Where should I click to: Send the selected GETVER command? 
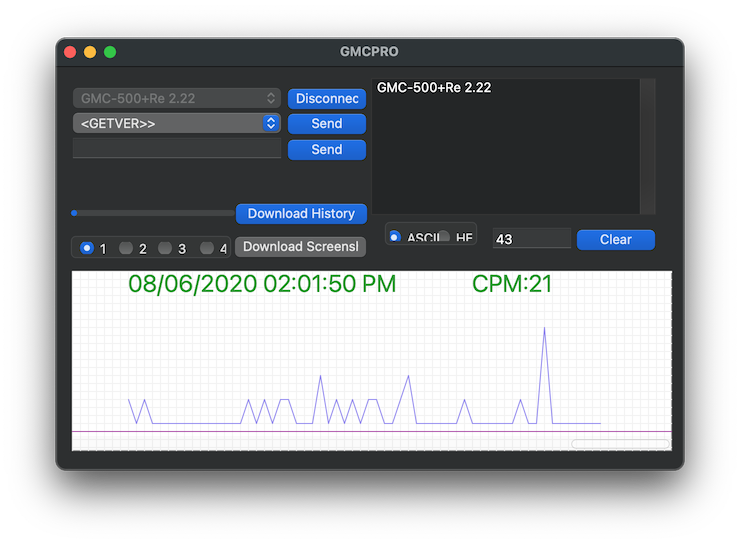(x=327, y=124)
